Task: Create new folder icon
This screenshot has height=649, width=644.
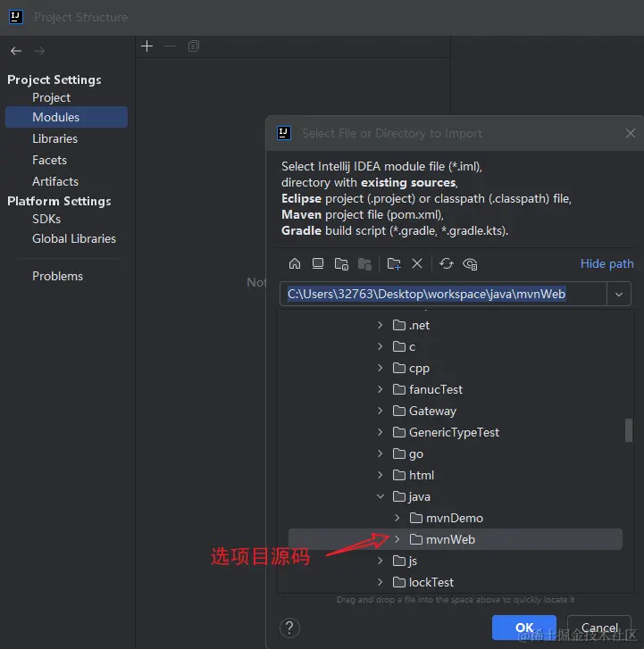Action: point(393,264)
